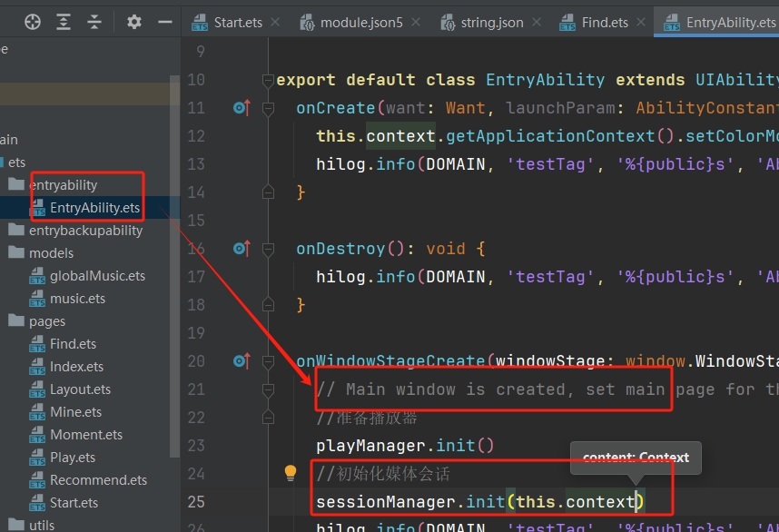Collapse the EntryAbility class fold marker
This screenshot has height=532, width=779.
pos(268,81)
